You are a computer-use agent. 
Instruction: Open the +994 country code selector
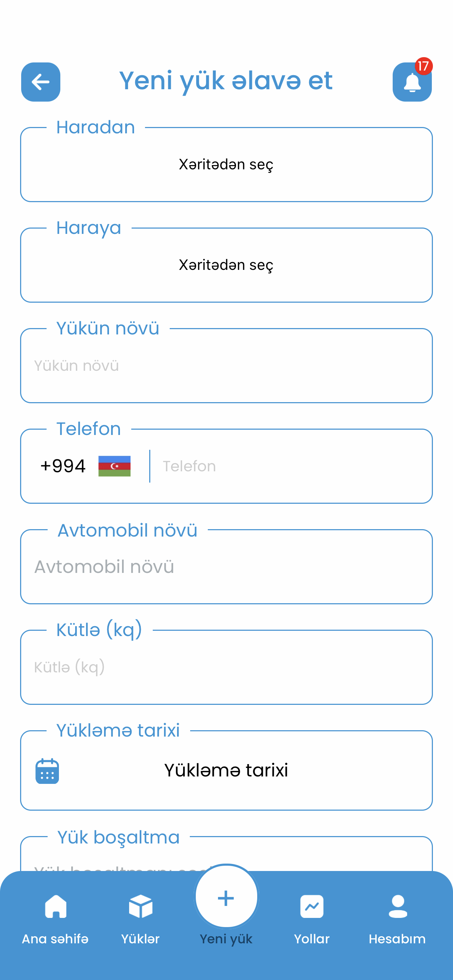(85, 466)
